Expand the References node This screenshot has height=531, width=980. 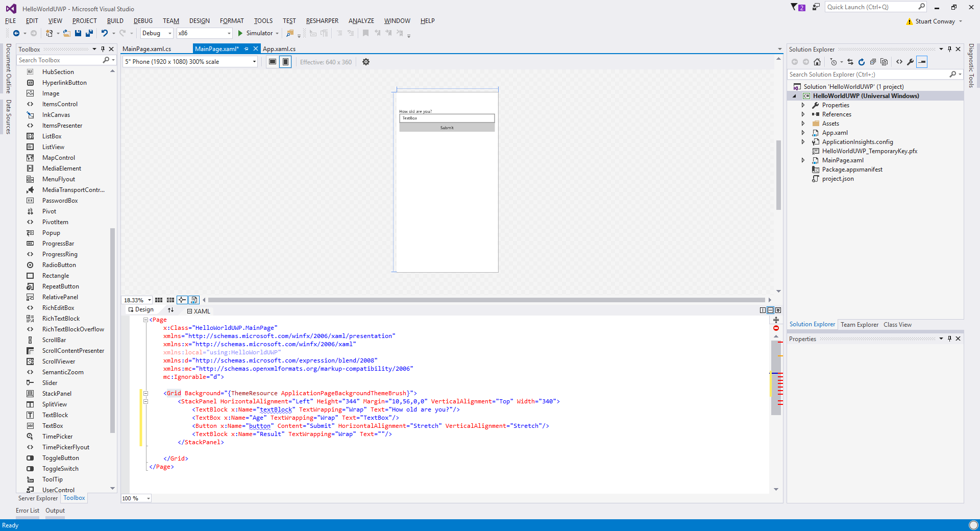click(803, 114)
